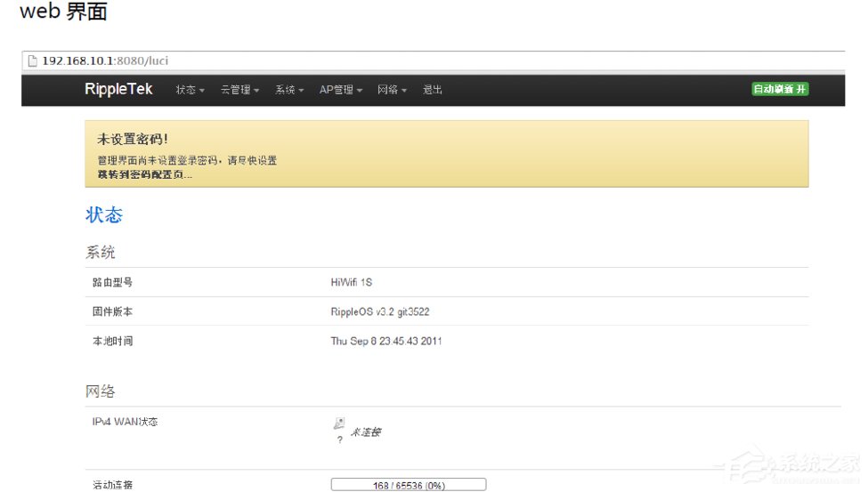Click the 活动连接 168/65536 progress bar
The image size is (868, 492).
click(x=409, y=485)
